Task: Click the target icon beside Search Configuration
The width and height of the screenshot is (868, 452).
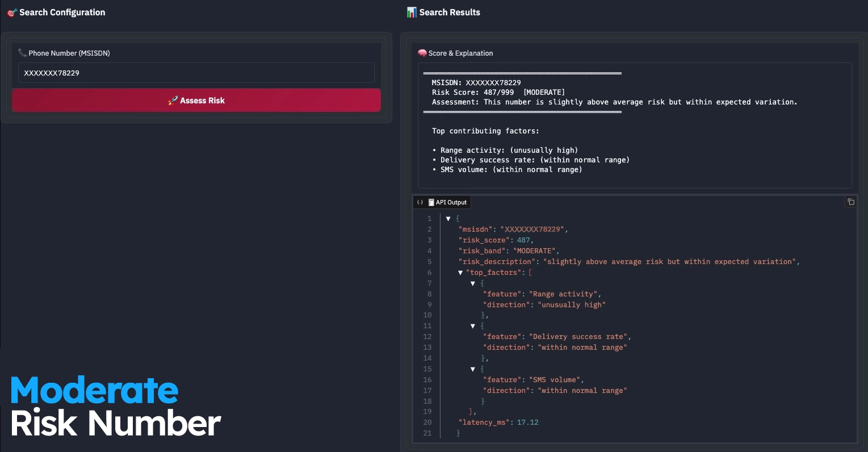Action: 12,12
